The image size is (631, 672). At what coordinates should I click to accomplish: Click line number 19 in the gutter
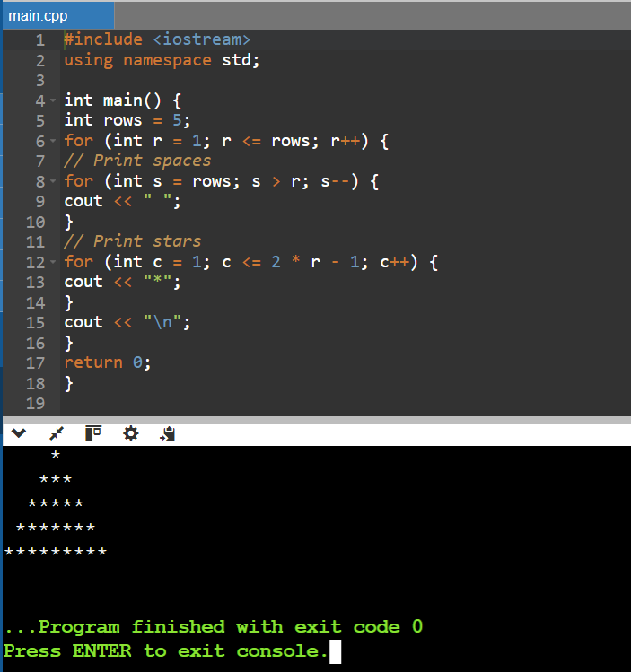tap(36, 403)
